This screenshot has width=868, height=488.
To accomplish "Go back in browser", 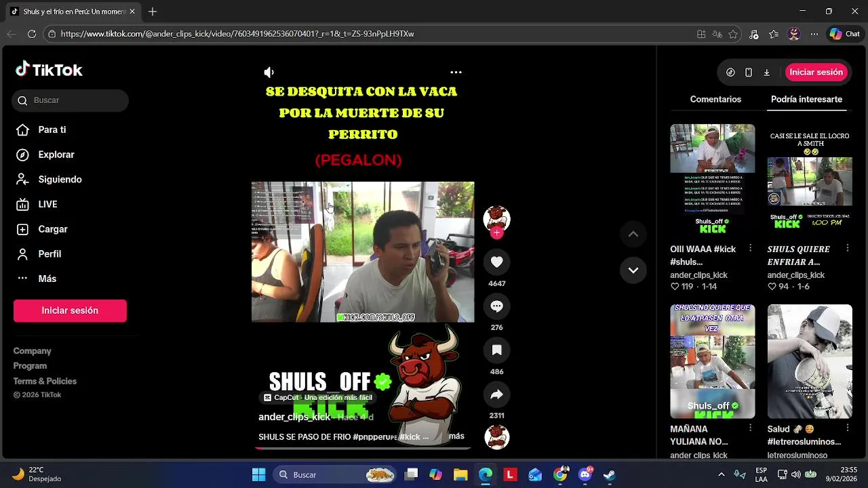I will pos(12,34).
